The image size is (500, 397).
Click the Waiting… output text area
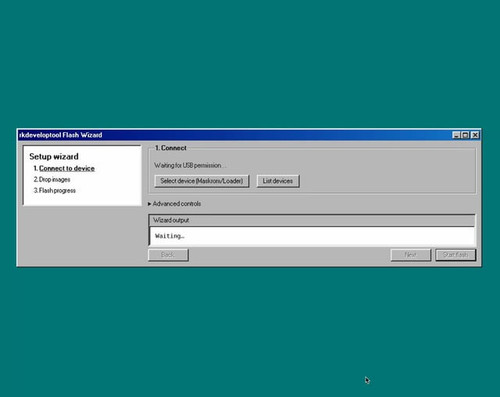click(x=312, y=236)
